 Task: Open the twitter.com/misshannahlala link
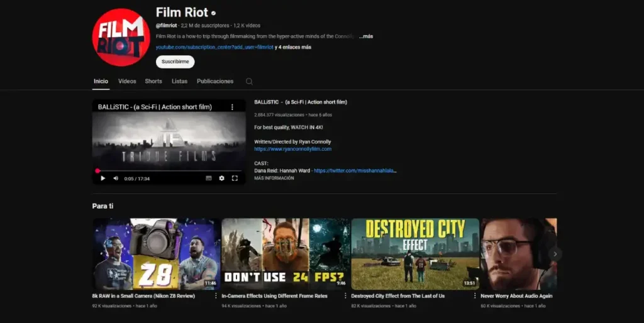click(355, 171)
